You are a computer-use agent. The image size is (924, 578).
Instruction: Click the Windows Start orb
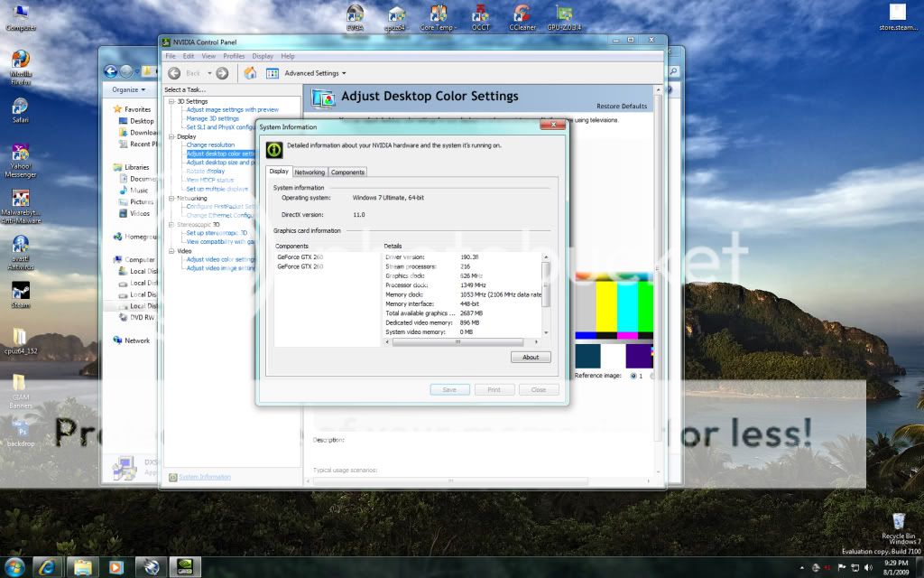tap(14, 567)
